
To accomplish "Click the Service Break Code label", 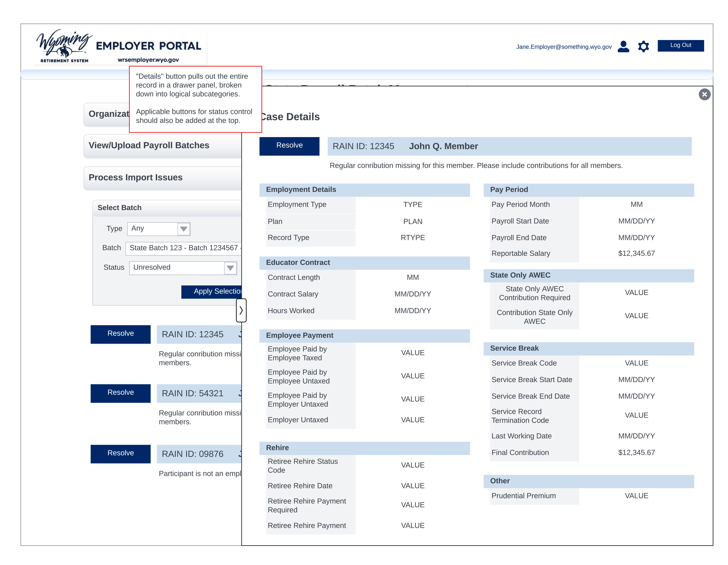I will 524,363.
